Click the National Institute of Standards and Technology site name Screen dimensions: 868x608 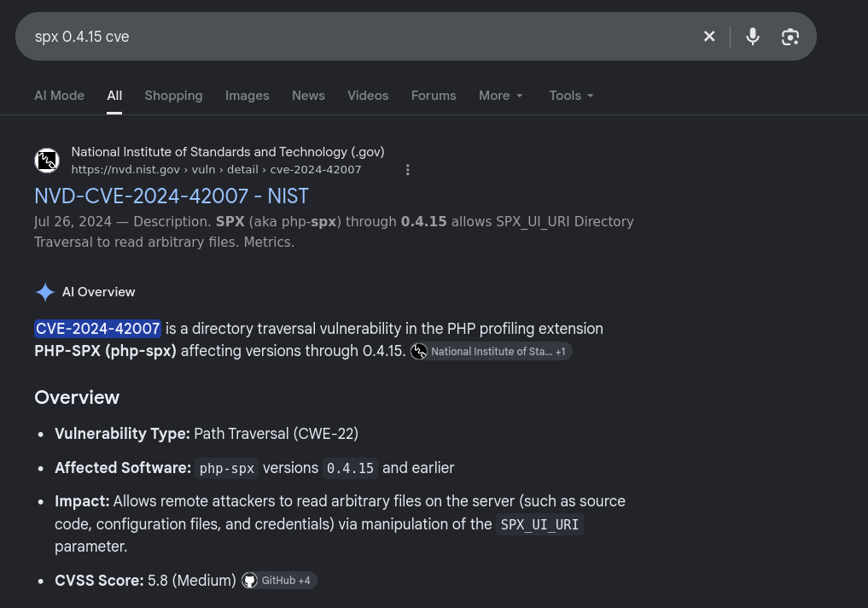pos(228,152)
